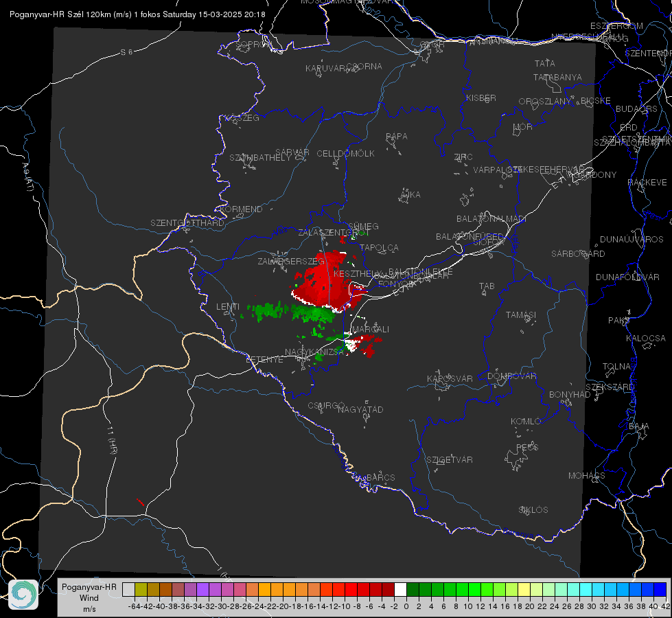Click the '11 (HR)' road label
Image resolution: width=672 pixels, height=618 pixels.
coord(112,440)
